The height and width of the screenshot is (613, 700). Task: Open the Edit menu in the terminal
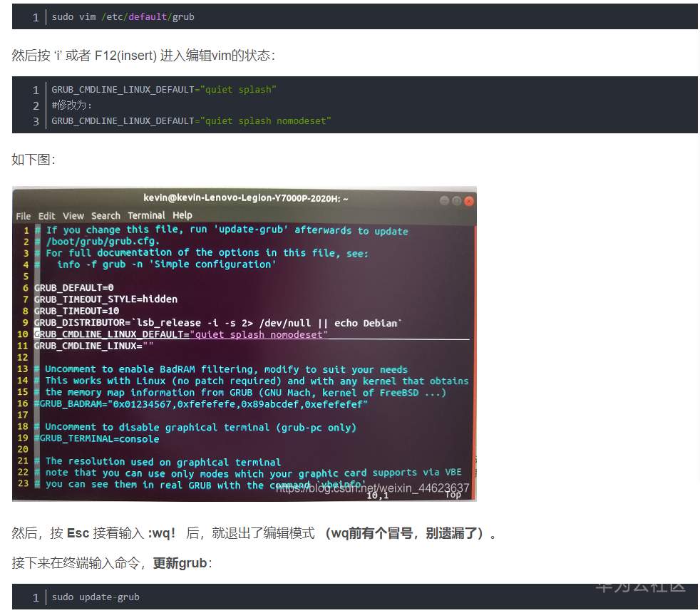point(46,216)
